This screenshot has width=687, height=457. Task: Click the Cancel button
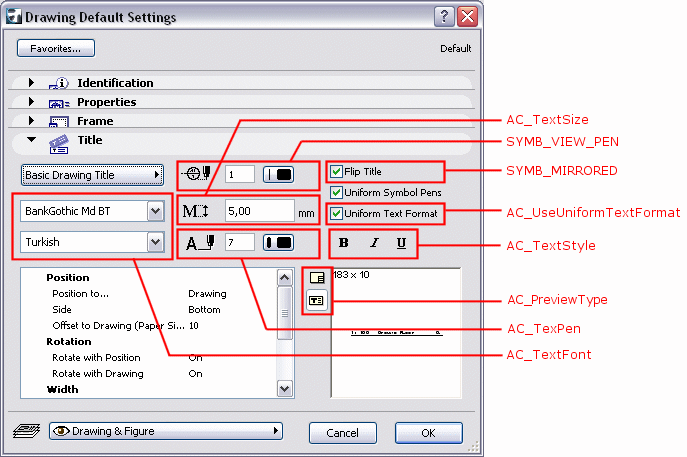[x=342, y=433]
